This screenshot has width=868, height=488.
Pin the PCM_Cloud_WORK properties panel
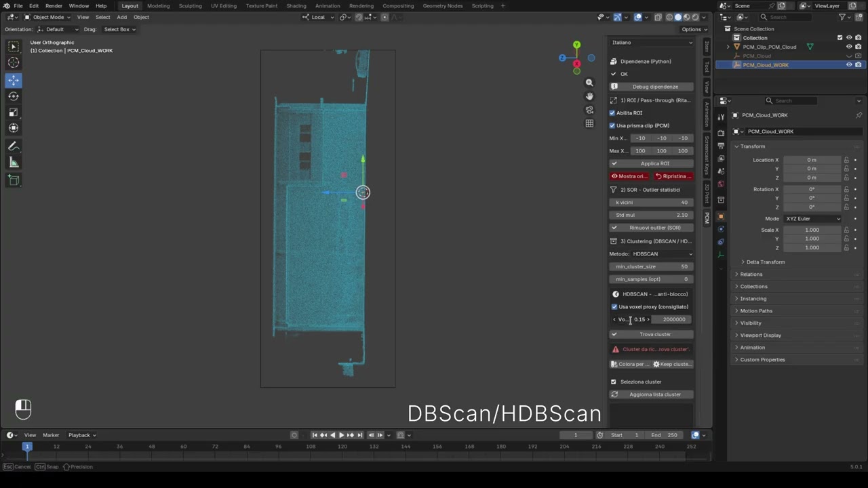tap(859, 115)
